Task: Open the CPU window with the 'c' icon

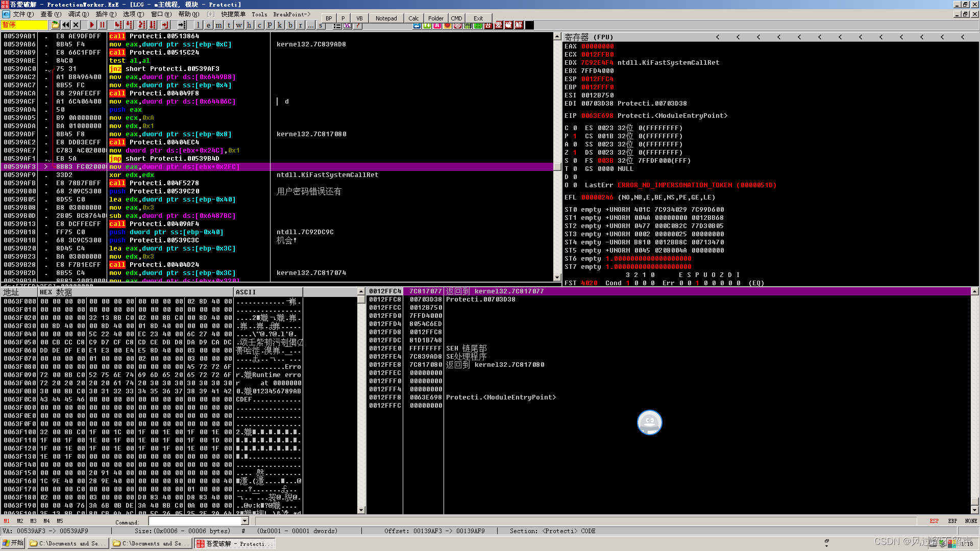Action: [x=259, y=25]
